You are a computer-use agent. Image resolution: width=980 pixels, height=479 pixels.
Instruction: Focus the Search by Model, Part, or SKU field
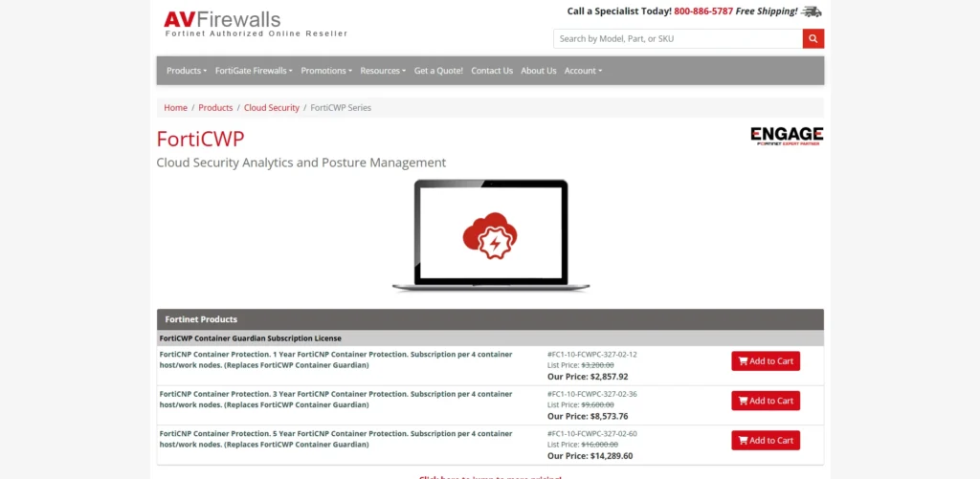pos(679,38)
